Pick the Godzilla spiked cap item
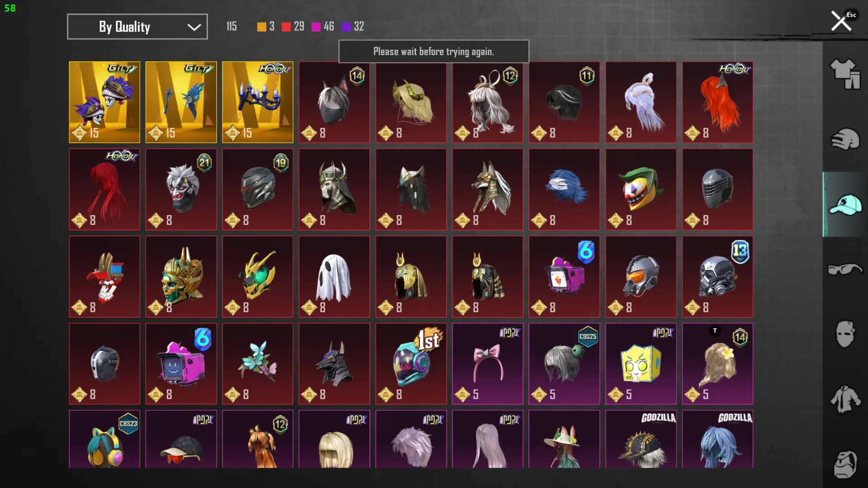 [x=641, y=439]
